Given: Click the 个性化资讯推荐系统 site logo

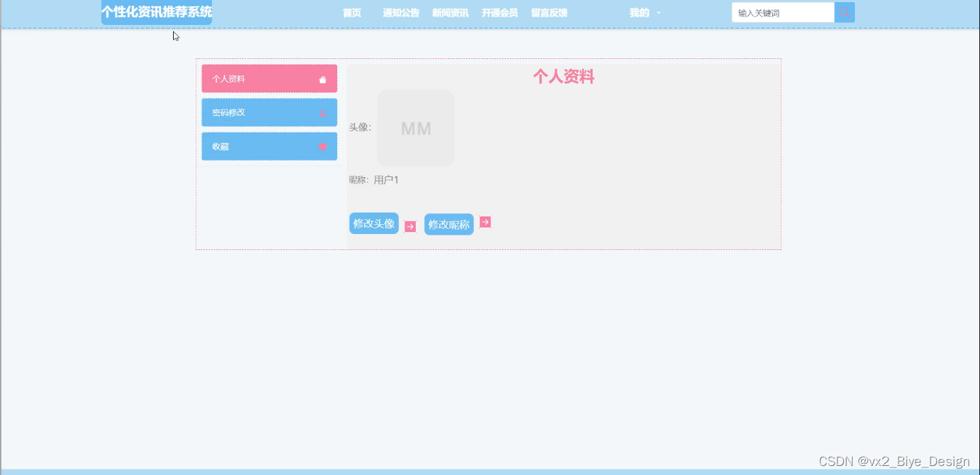Looking at the screenshot, I should (156, 12).
